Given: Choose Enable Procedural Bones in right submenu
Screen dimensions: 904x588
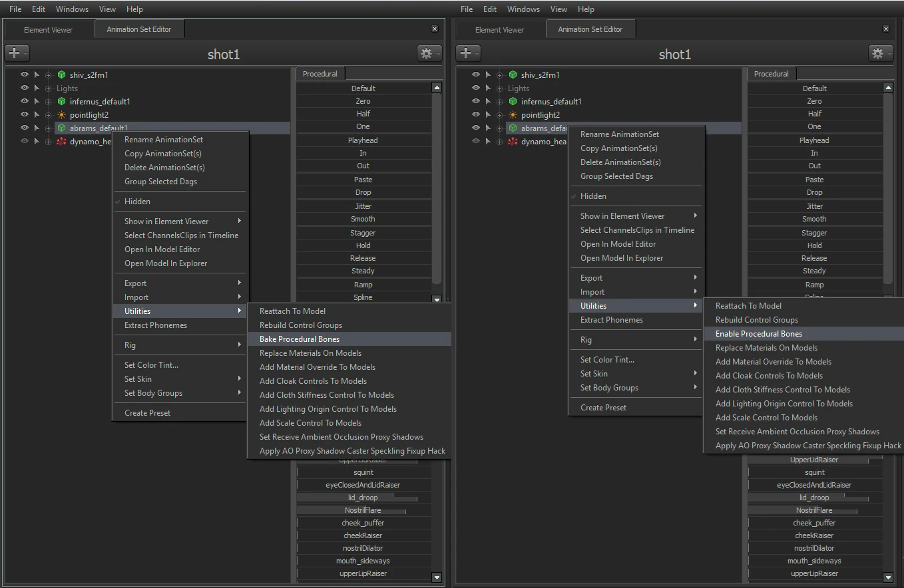Looking at the screenshot, I should [x=759, y=334].
